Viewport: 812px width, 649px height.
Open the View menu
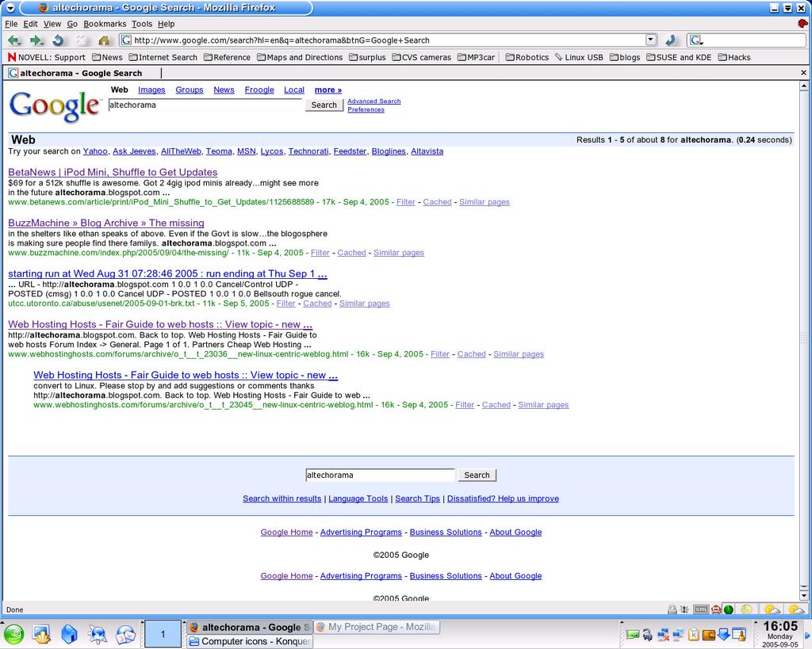tap(52, 24)
